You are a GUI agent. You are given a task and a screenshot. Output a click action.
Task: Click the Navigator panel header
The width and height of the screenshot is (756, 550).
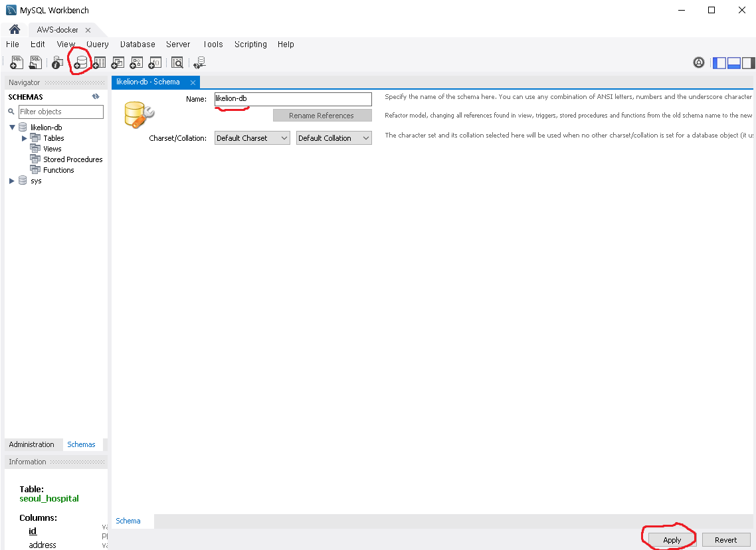point(56,82)
